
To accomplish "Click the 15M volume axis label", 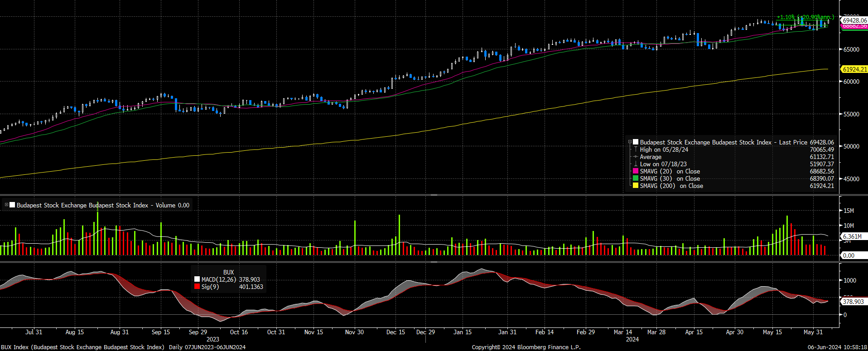I will [849, 211].
